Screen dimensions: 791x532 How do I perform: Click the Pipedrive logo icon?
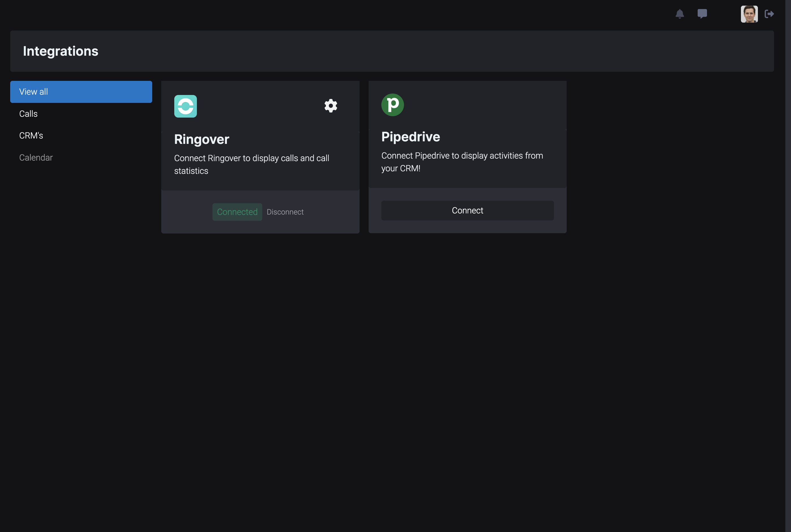[392, 105]
